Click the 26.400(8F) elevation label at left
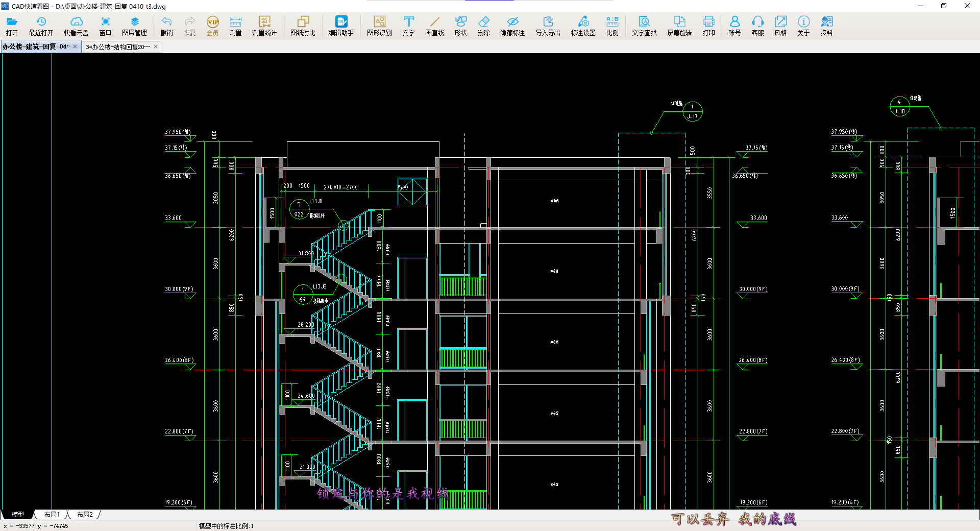This screenshot has width=980, height=531. point(179,360)
